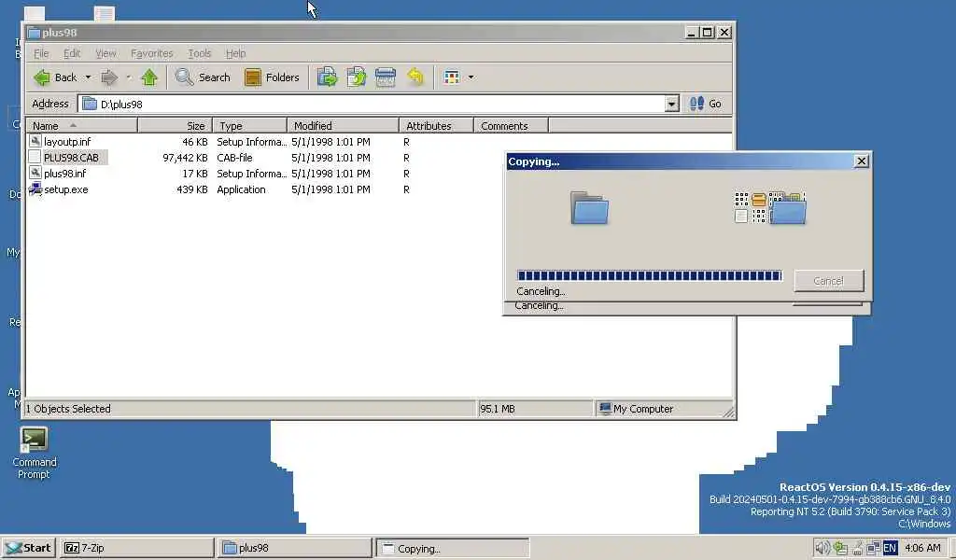
Task: Expand the Views dropdown arrow
Action: click(x=471, y=77)
